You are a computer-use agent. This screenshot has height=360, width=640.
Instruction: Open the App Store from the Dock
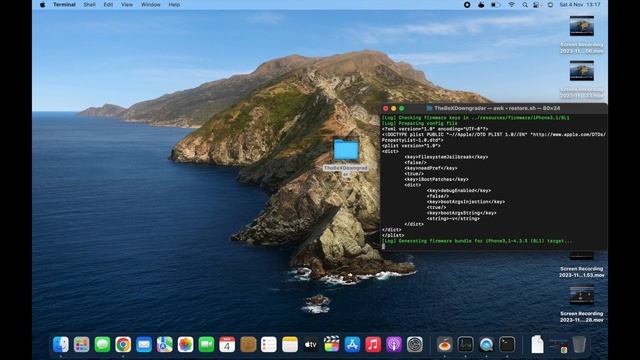352,344
